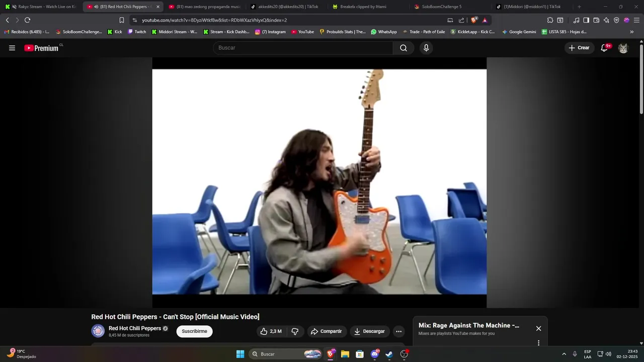Screen dimensions: 644x362
Task: Switch to the Breakelx clipped by Ittami tab
Action: coord(369,7)
